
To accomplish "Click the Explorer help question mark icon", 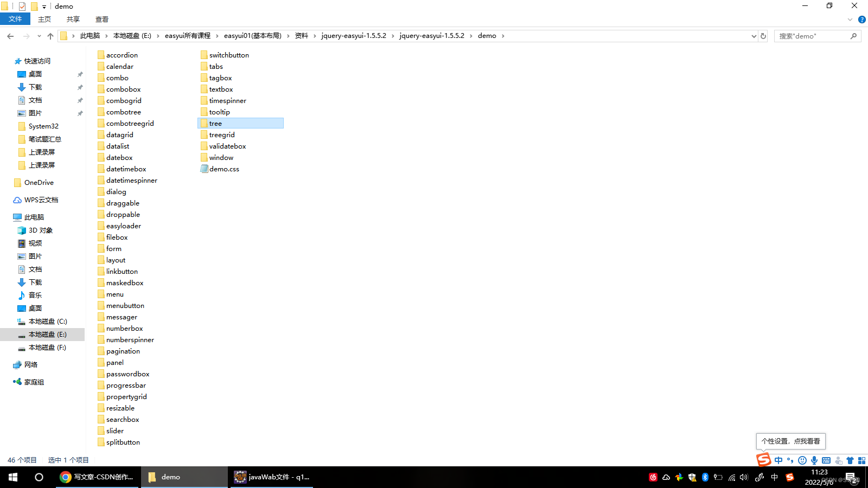I will point(862,19).
